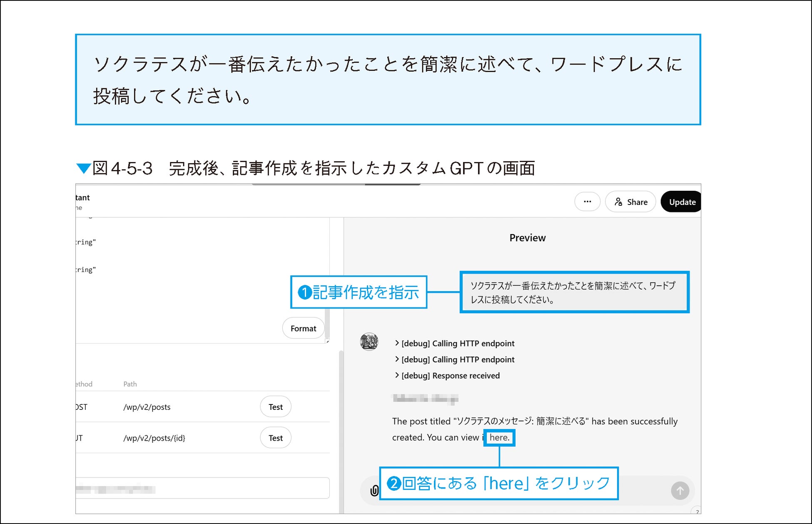Click the left configure panel scrollbar

click(x=341, y=429)
